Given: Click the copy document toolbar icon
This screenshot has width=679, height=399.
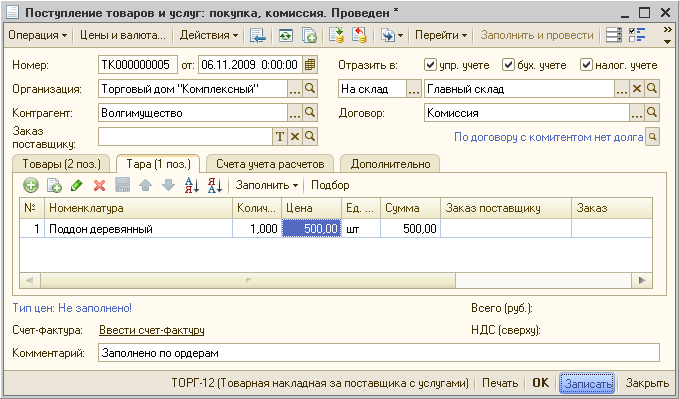Looking at the screenshot, I should pyautogui.click(x=309, y=35).
